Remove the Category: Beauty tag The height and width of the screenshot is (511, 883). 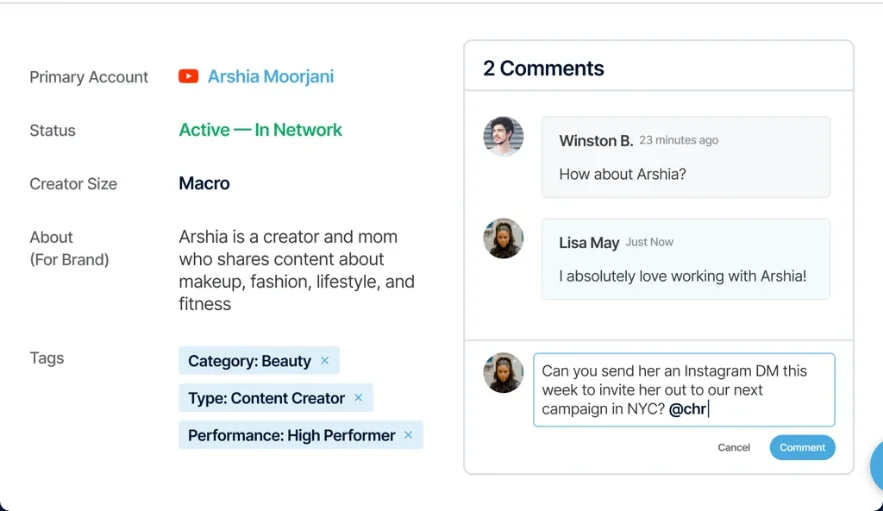click(x=324, y=361)
